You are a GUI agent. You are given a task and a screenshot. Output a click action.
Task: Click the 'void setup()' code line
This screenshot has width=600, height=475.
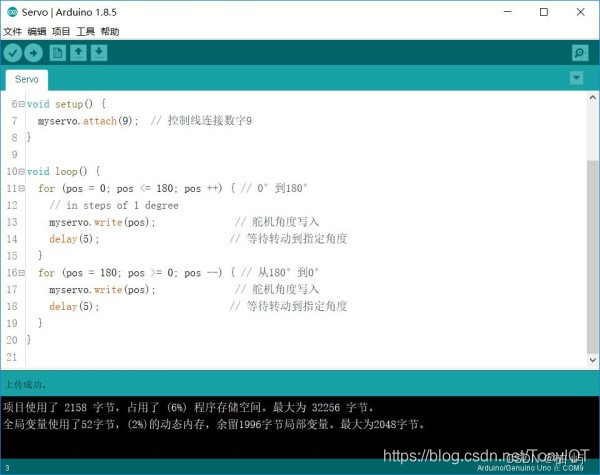(x=66, y=104)
